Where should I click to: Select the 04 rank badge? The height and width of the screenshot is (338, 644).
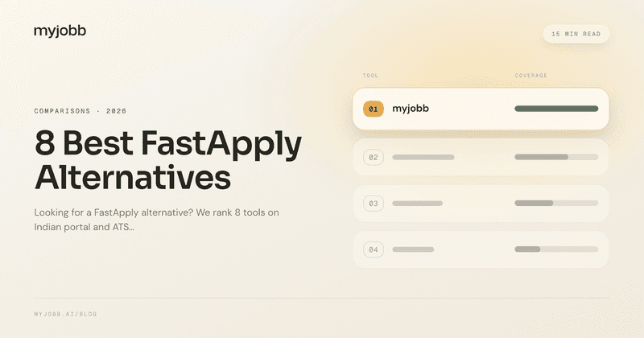point(373,249)
